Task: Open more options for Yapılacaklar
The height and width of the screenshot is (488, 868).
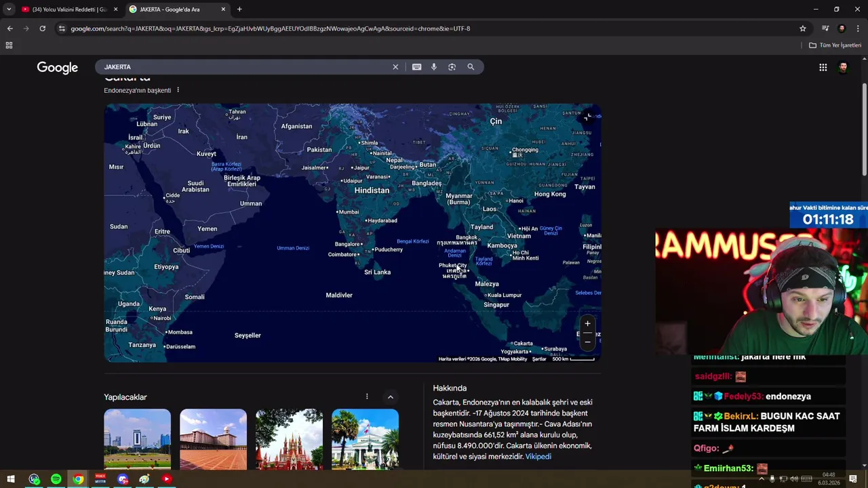Action: [x=367, y=396]
